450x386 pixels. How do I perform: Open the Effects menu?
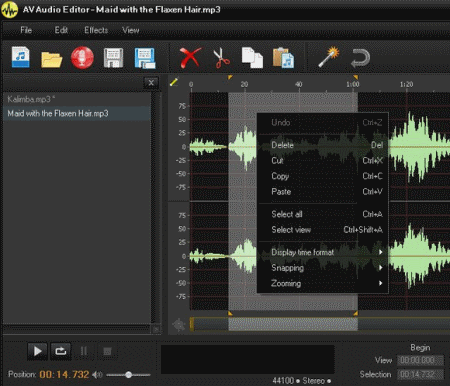(x=96, y=30)
